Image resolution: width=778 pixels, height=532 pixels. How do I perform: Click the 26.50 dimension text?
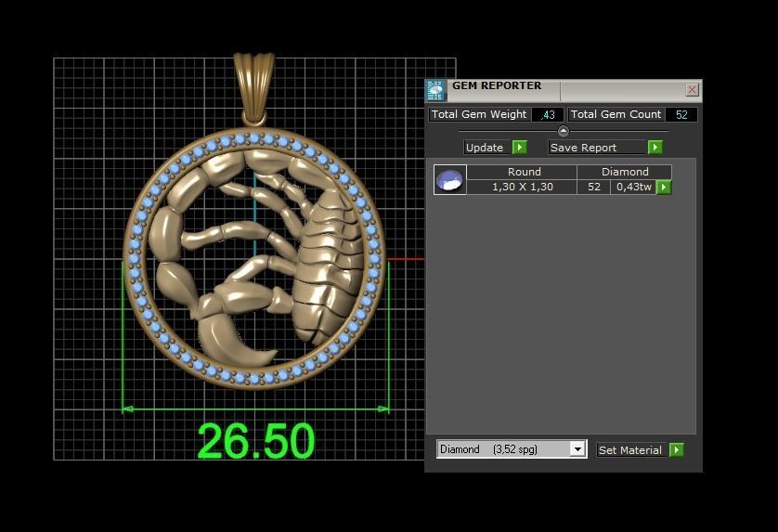point(255,441)
